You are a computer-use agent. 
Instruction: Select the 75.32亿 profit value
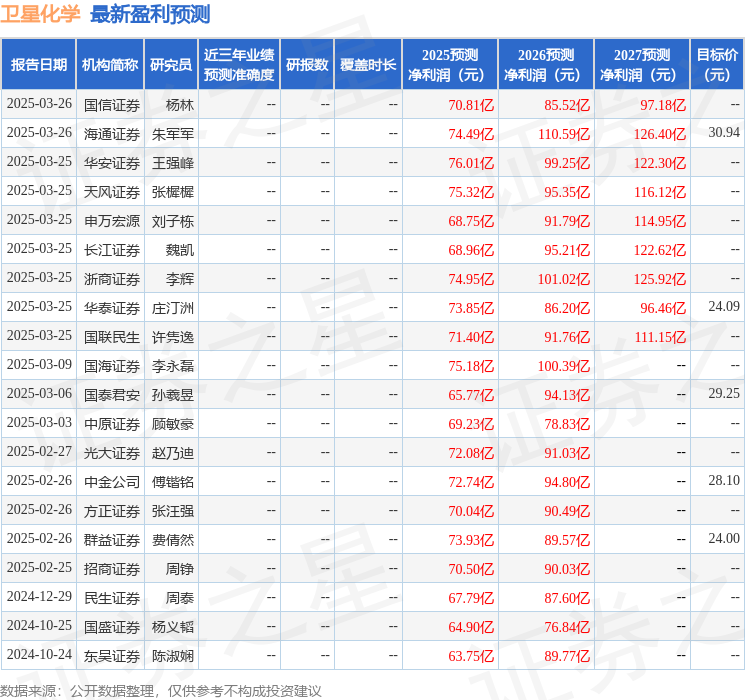(x=471, y=192)
